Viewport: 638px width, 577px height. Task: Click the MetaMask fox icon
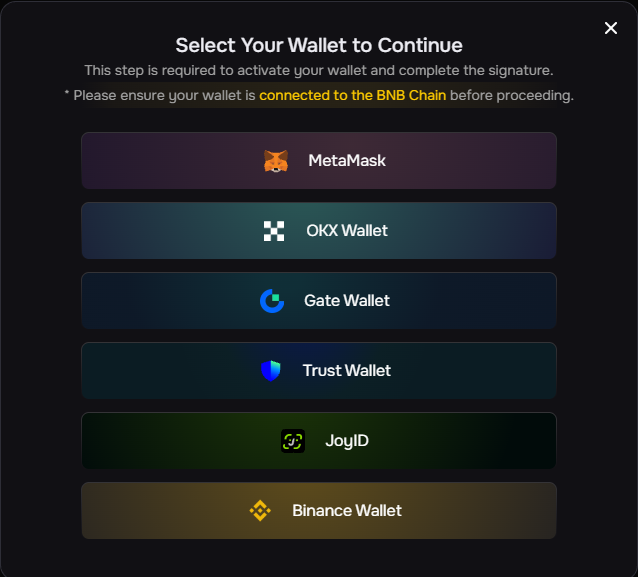click(x=276, y=161)
